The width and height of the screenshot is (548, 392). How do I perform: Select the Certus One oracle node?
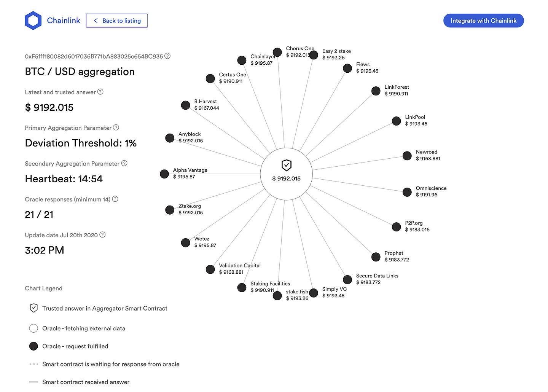[210, 78]
